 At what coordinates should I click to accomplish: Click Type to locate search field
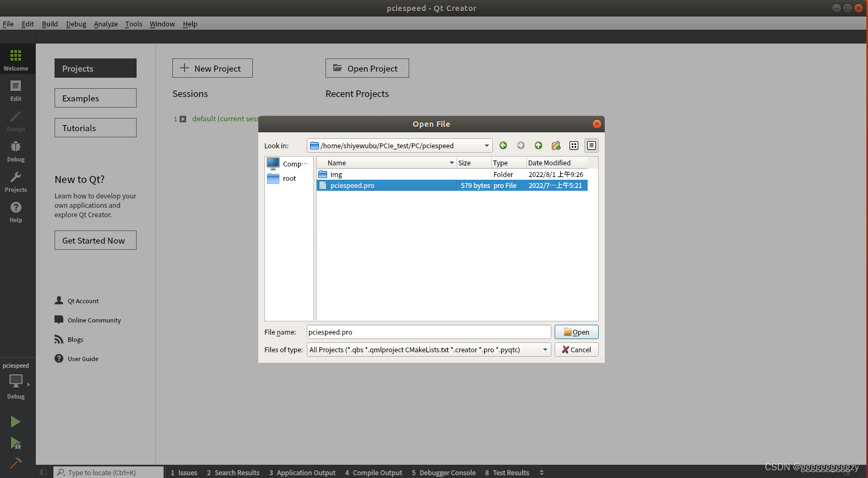click(x=109, y=472)
